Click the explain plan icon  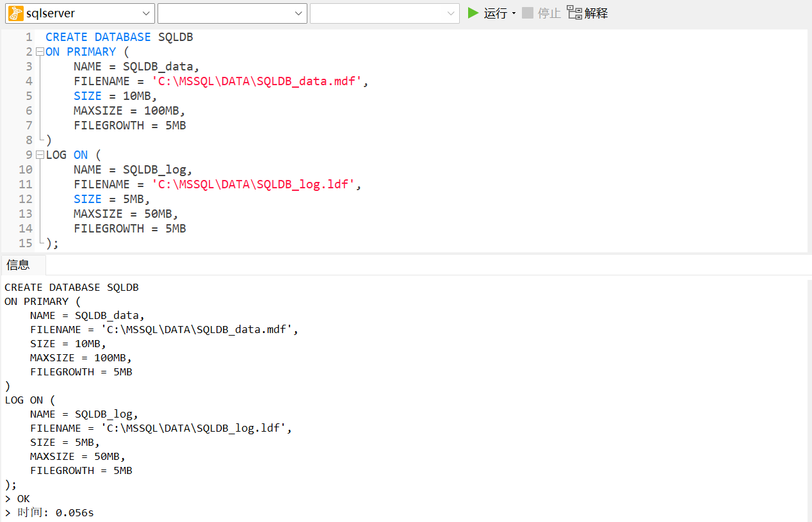[x=574, y=13]
